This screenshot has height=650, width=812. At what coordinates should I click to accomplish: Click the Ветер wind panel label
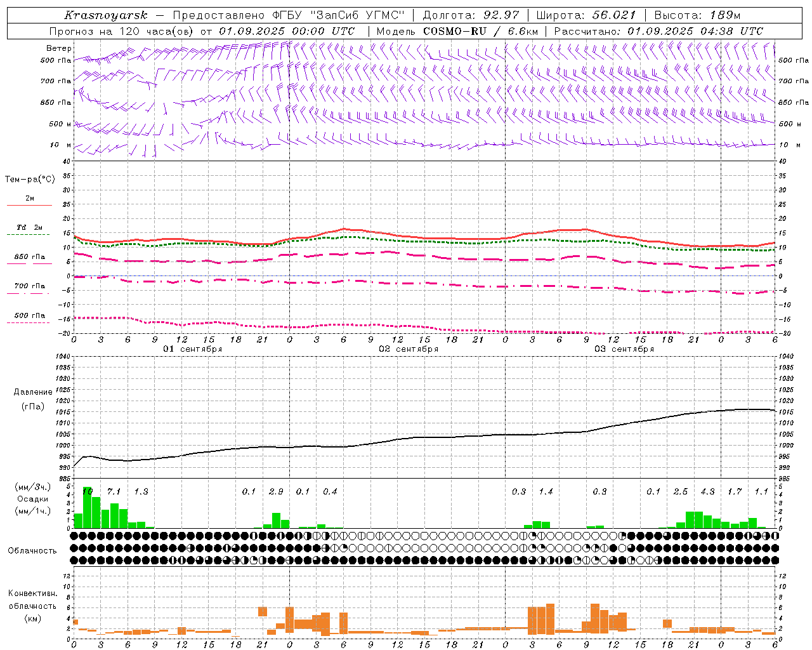point(59,48)
